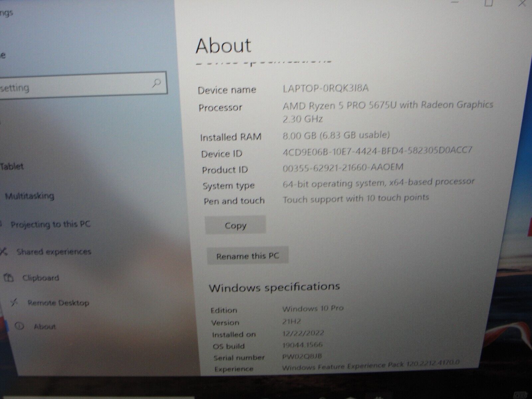Screen dimensions: 532x399
Task: Select the Windows 10 Pro edition value
Action: [x=313, y=309]
